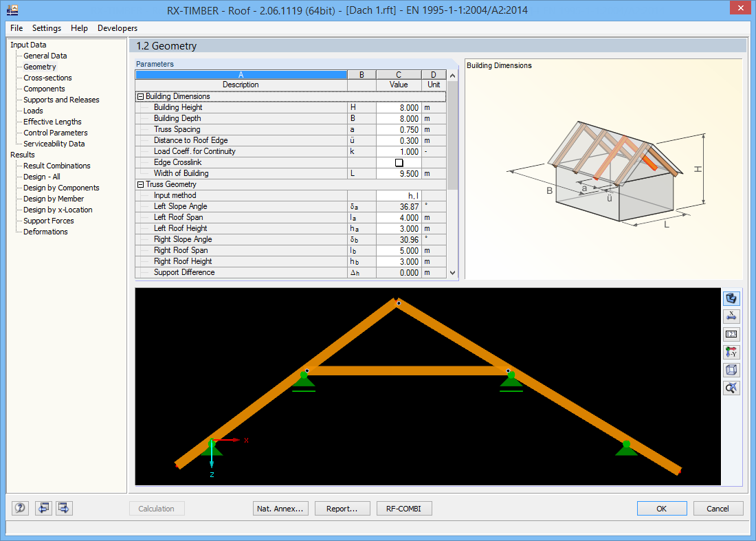The width and height of the screenshot is (756, 541).
Task: Reset zoom with the magnifier icon
Action: click(x=731, y=387)
